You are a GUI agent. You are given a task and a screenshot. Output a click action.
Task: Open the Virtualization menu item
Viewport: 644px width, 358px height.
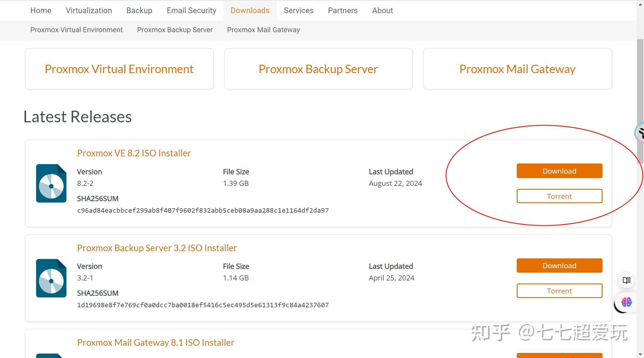pos(89,10)
